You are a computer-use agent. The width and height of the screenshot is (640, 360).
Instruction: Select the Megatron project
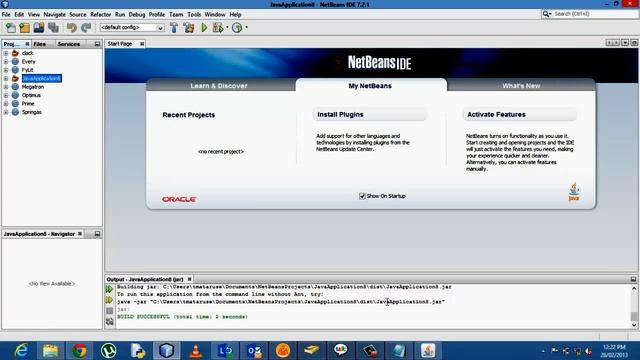click(33, 87)
